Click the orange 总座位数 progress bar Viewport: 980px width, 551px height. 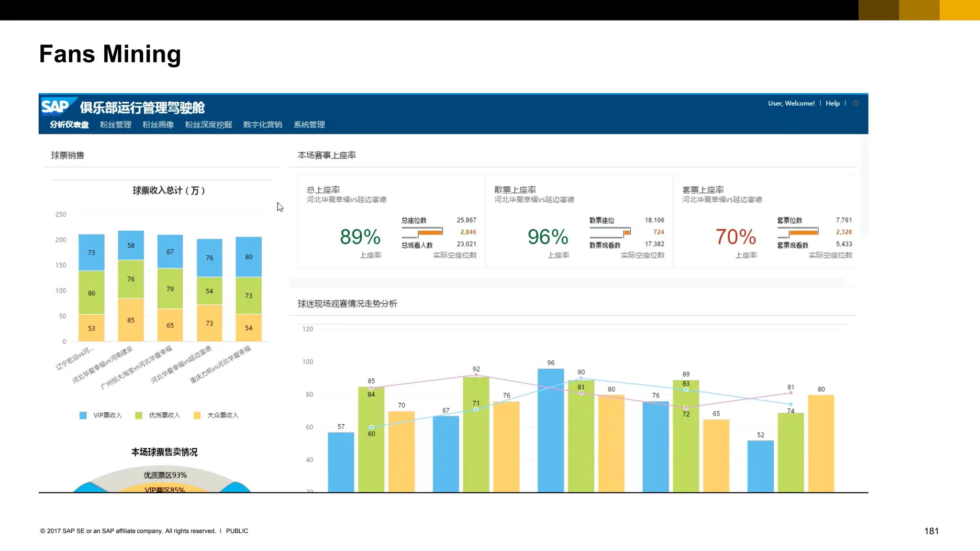[430, 232]
